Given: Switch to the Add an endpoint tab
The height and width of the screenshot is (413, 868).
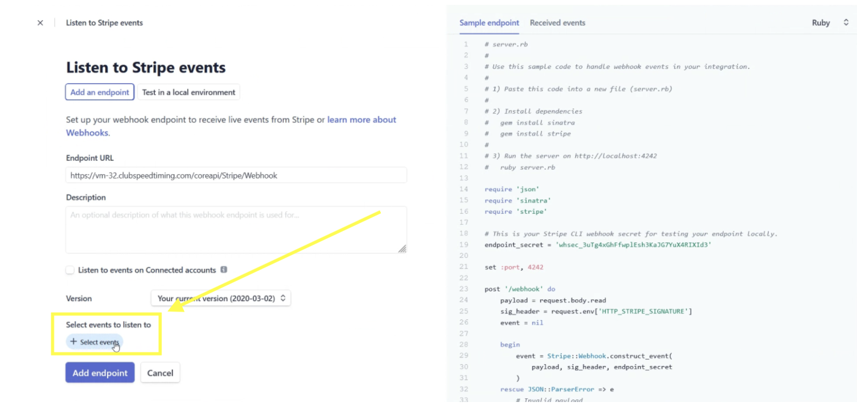Looking at the screenshot, I should (x=100, y=92).
